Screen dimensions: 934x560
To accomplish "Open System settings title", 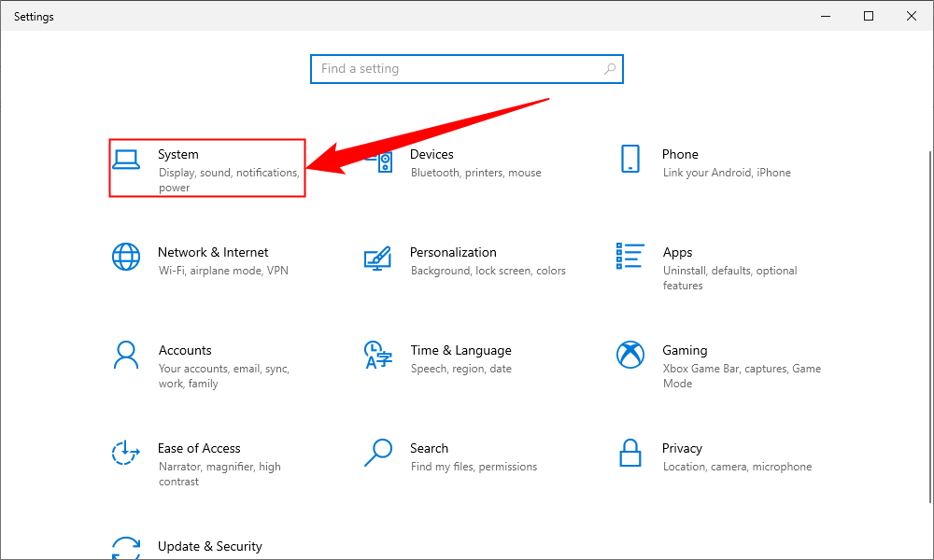I will tap(178, 154).
